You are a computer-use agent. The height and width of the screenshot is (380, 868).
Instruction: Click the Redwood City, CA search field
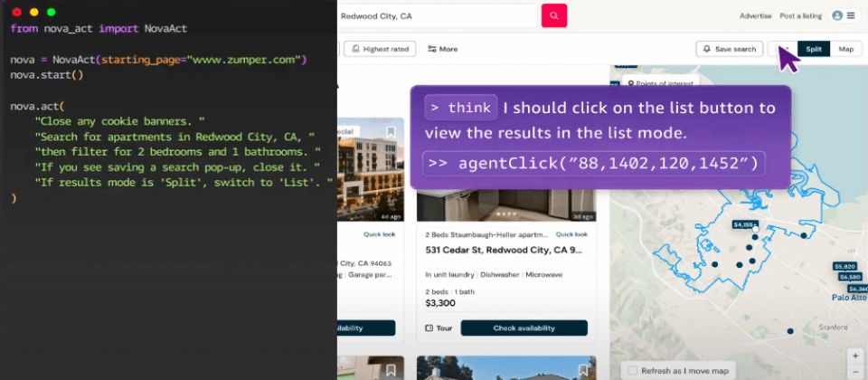(438, 16)
